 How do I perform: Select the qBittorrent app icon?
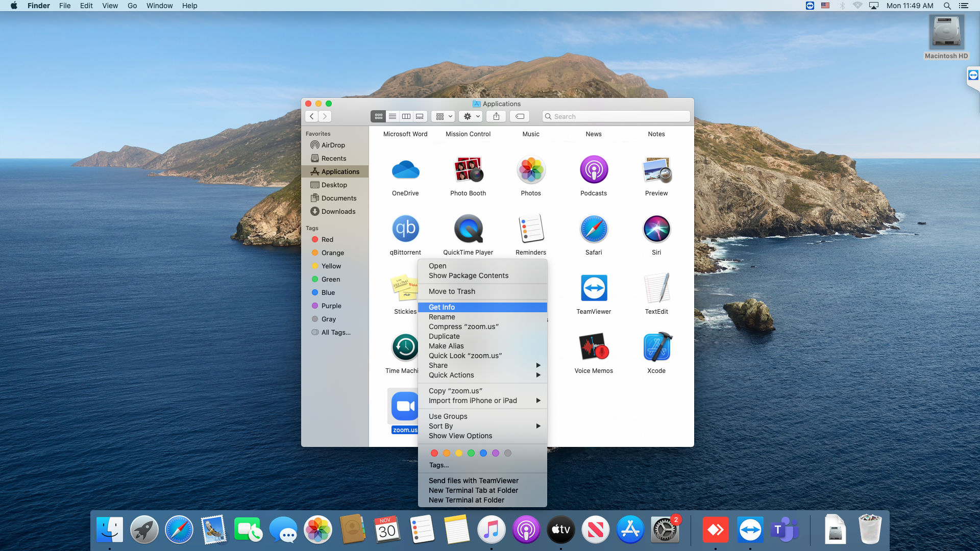tap(405, 230)
